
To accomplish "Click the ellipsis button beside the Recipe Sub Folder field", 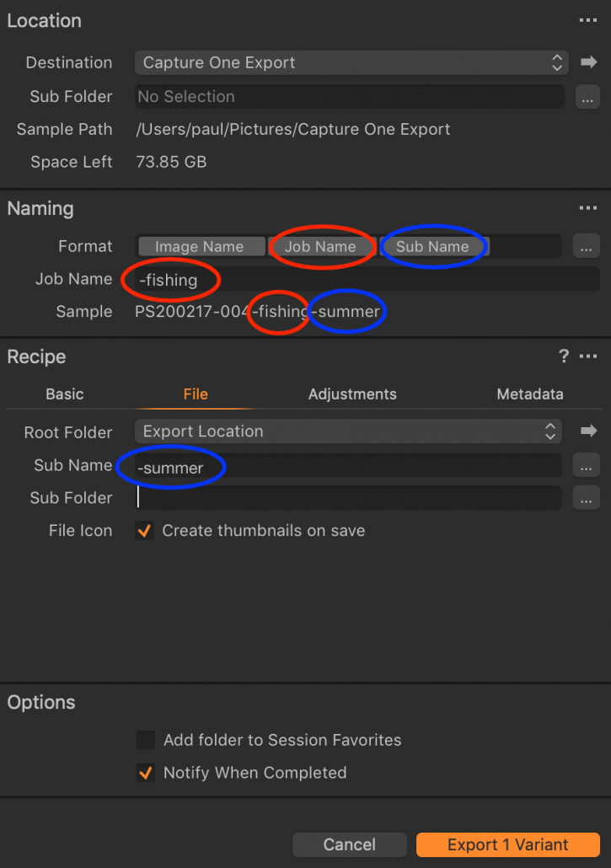I will click(586, 498).
